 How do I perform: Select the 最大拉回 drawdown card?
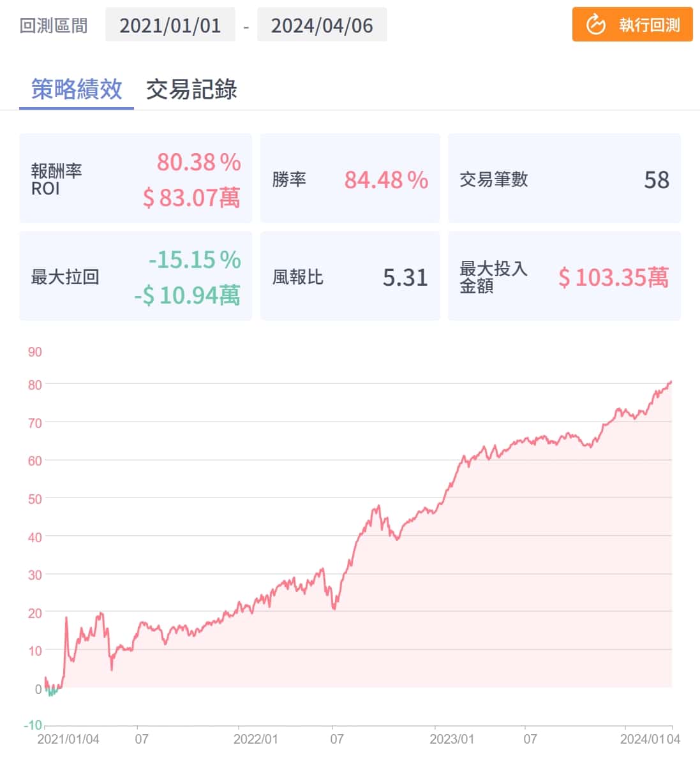pos(135,276)
